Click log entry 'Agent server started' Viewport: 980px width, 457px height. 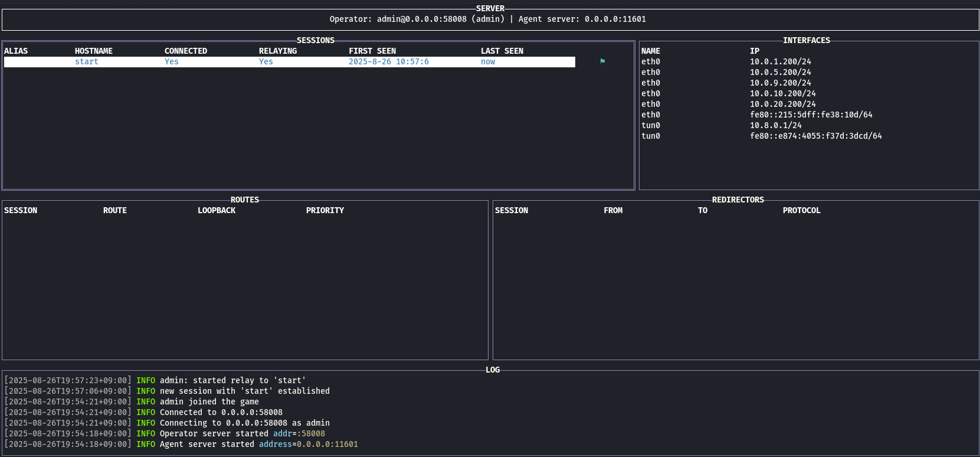pyautogui.click(x=181, y=445)
